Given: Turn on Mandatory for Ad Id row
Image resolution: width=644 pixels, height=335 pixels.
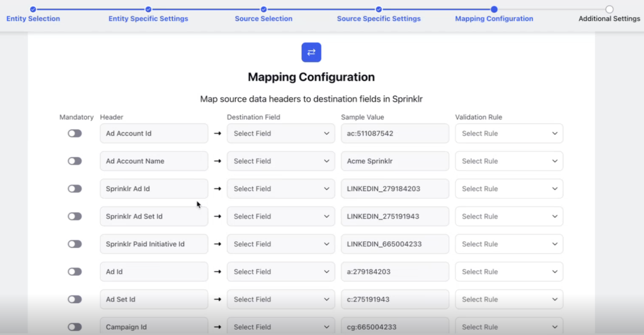Looking at the screenshot, I should 75,272.
